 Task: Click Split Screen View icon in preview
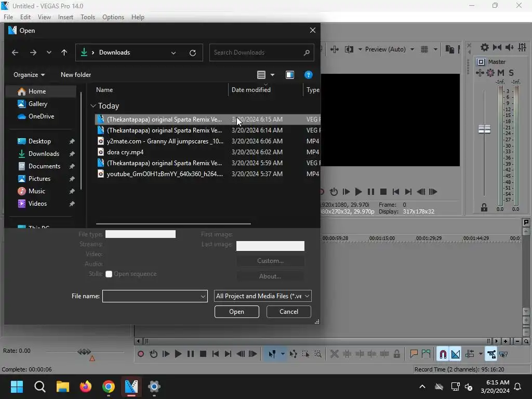[349, 49]
